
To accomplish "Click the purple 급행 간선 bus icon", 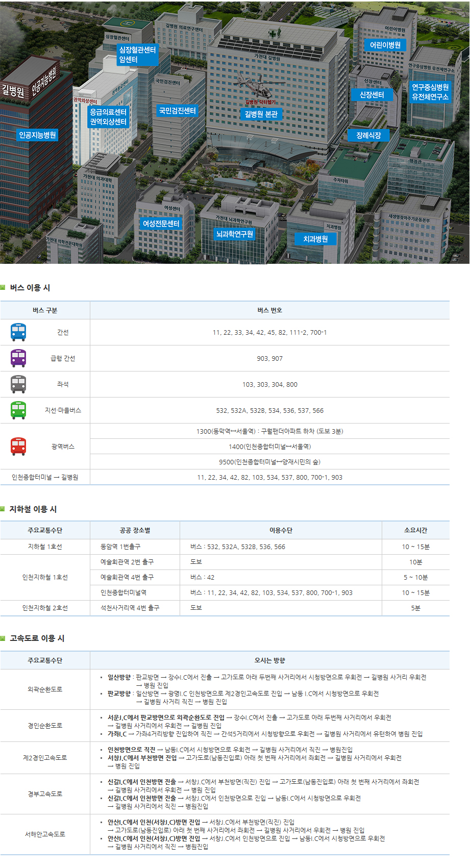I will click(18, 358).
